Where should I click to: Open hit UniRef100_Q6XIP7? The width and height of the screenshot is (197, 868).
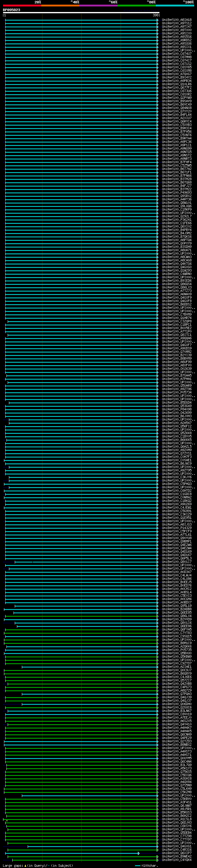[177, 853]
